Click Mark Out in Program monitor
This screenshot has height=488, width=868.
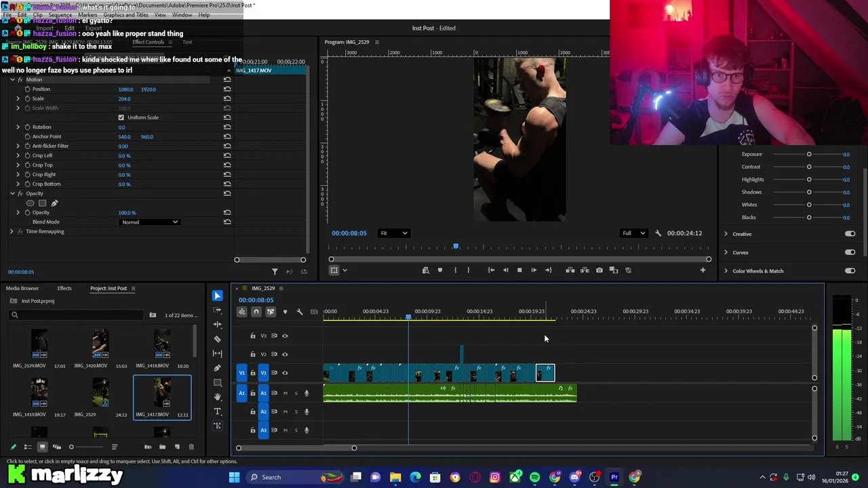tap(468, 270)
